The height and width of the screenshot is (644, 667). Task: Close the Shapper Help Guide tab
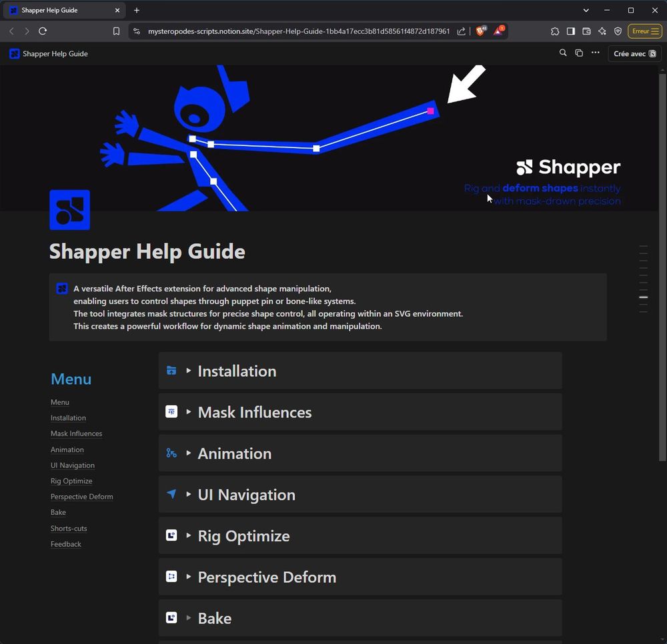117,10
